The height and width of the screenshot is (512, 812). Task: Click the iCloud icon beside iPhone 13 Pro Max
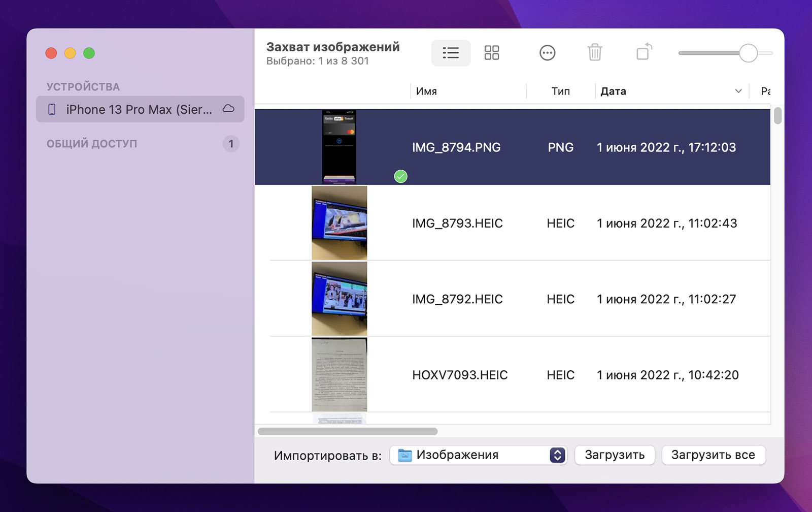228,109
